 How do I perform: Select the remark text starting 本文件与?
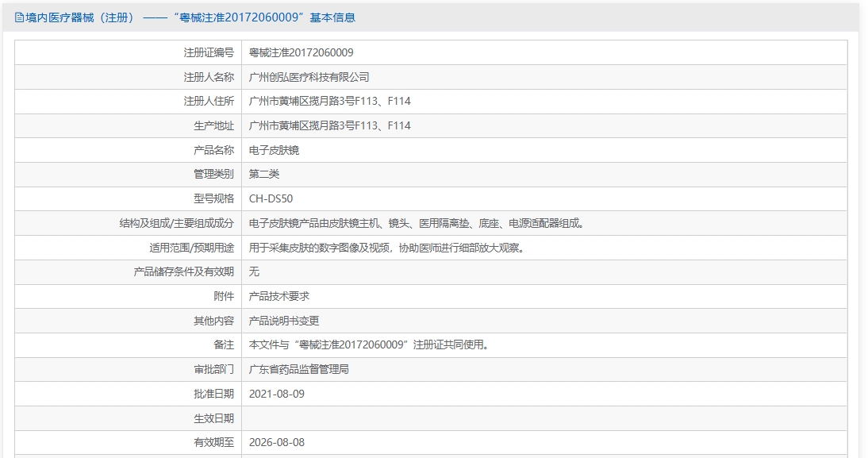pyautogui.click(x=370, y=344)
